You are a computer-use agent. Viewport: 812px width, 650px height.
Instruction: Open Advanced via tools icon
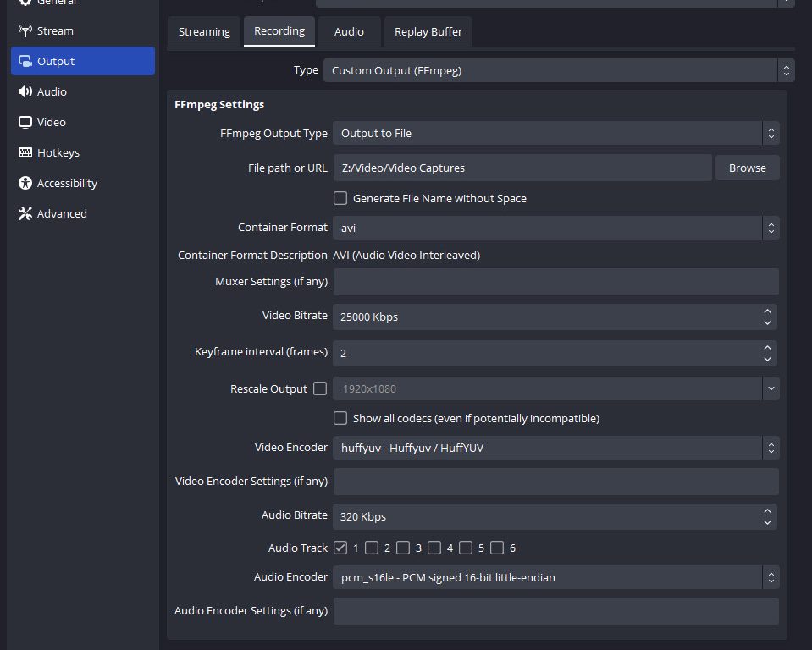pos(25,214)
